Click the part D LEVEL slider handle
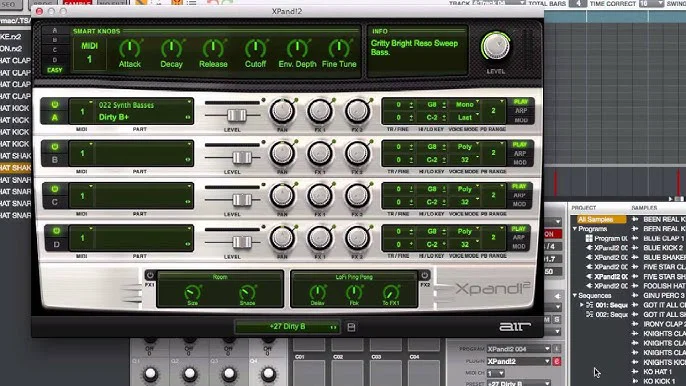This screenshot has width=686, height=386. click(242, 242)
